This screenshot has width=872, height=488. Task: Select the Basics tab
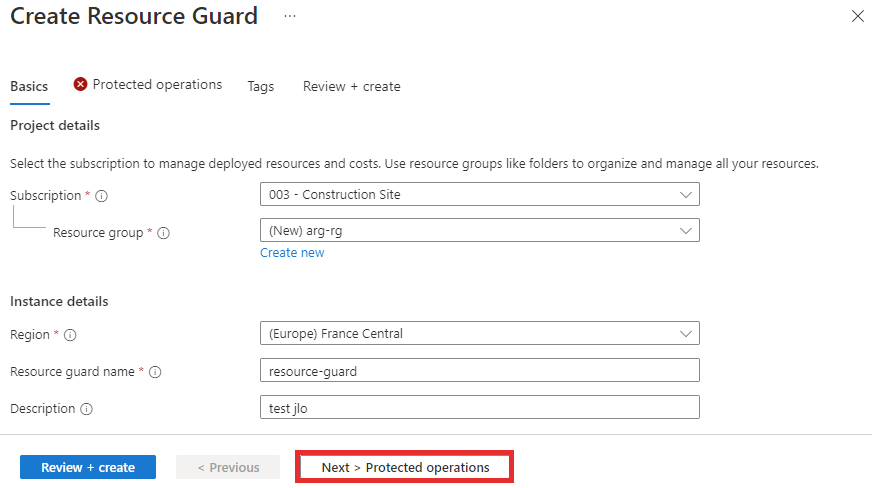(x=29, y=87)
